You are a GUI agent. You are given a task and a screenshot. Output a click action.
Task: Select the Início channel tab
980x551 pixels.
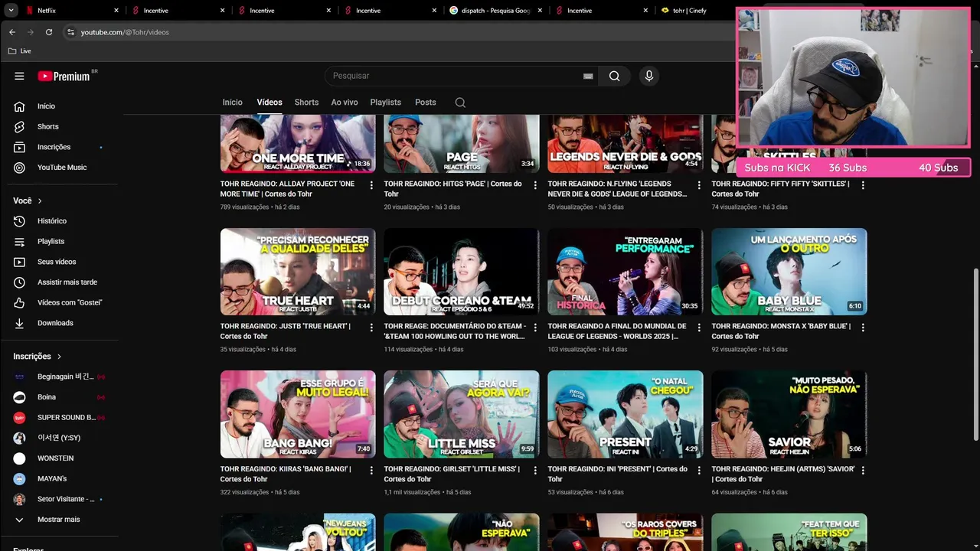point(232,103)
